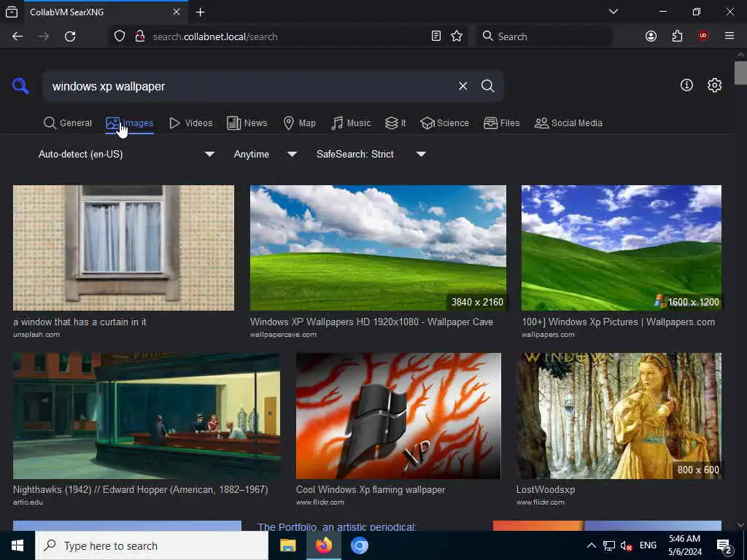
Task: Go back to the previous page
Action: (18, 36)
